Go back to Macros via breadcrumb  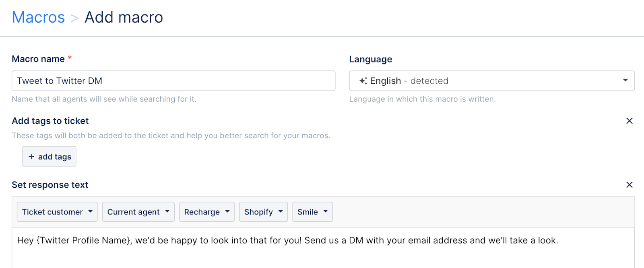click(x=38, y=17)
